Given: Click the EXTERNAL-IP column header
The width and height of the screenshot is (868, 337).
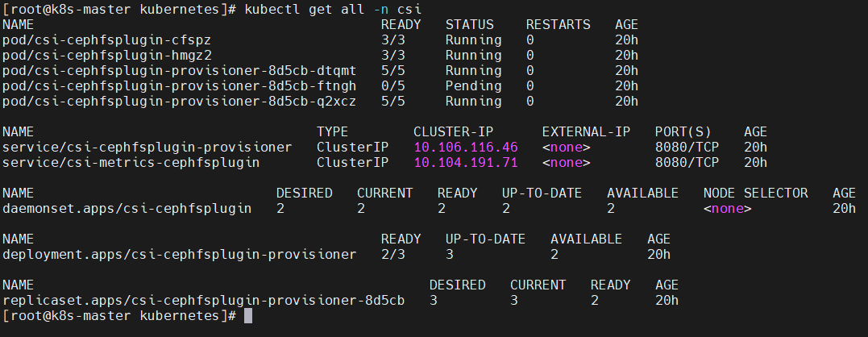Looking at the screenshot, I should (x=586, y=132).
